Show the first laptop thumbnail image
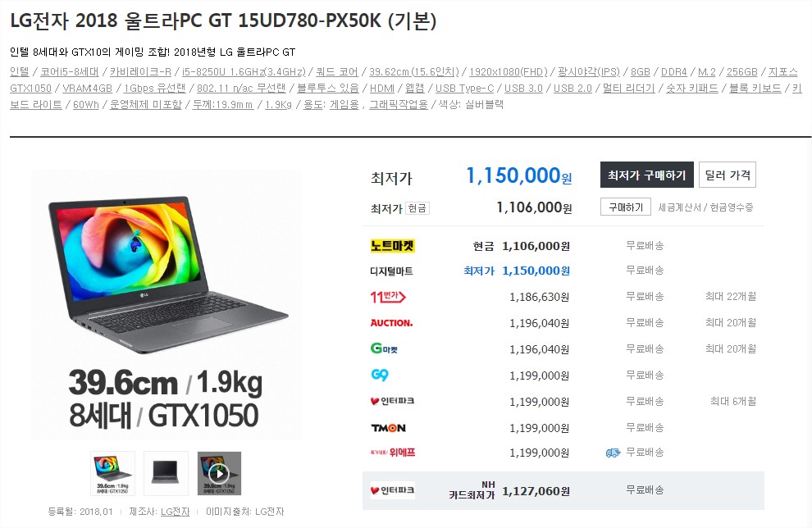The height and width of the screenshot is (528, 812). [113, 473]
